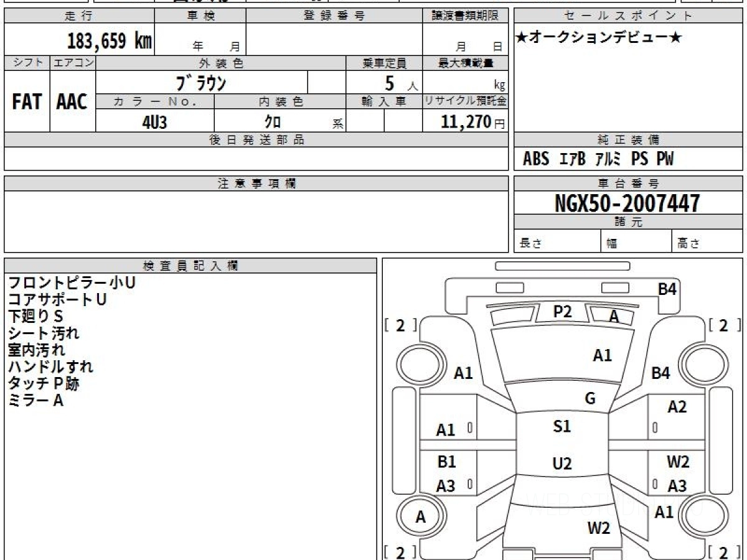Select the 車台番号 header
The image size is (747, 560).
point(628,184)
